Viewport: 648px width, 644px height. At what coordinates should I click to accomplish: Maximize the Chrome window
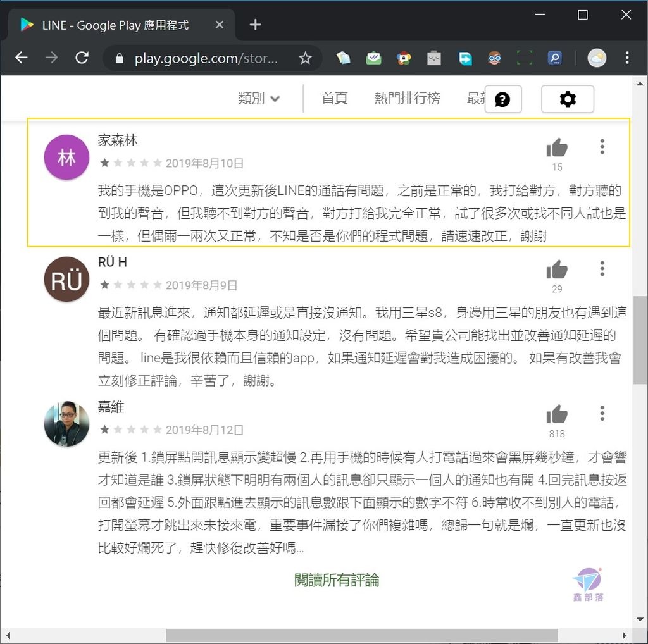pos(583,15)
